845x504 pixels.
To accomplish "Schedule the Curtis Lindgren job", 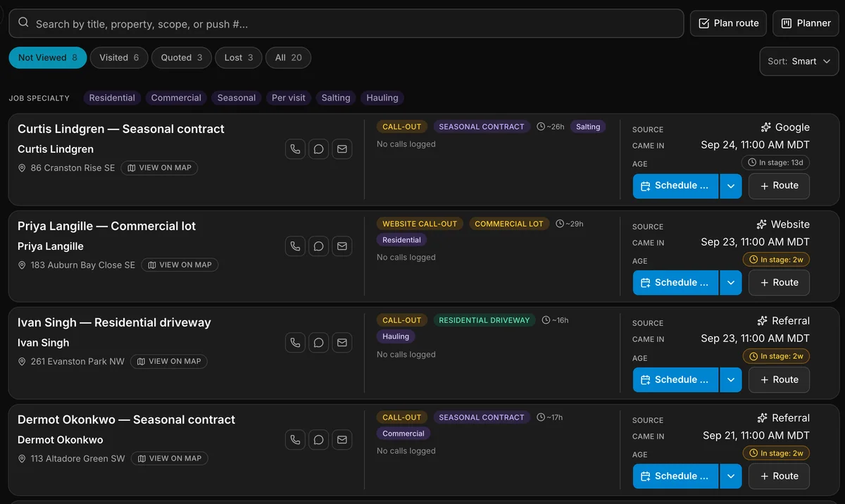I will coord(676,186).
